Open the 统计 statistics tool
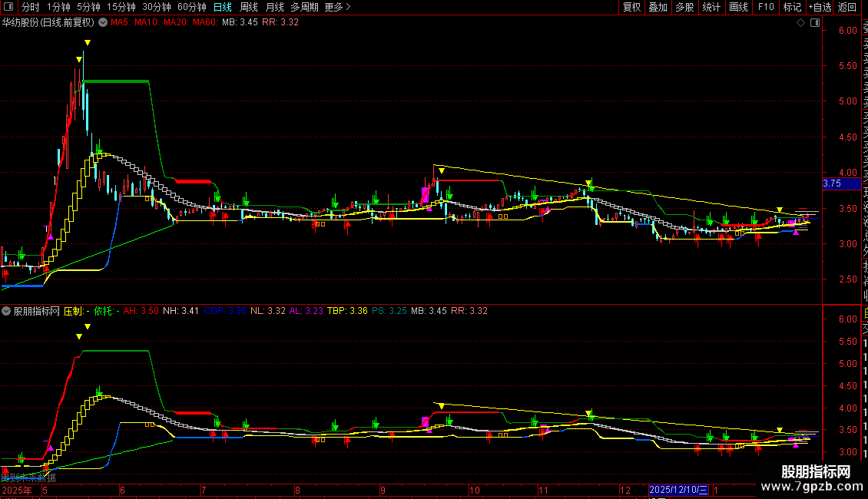Image resolution: width=868 pixels, height=499 pixels. pos(711,7)
